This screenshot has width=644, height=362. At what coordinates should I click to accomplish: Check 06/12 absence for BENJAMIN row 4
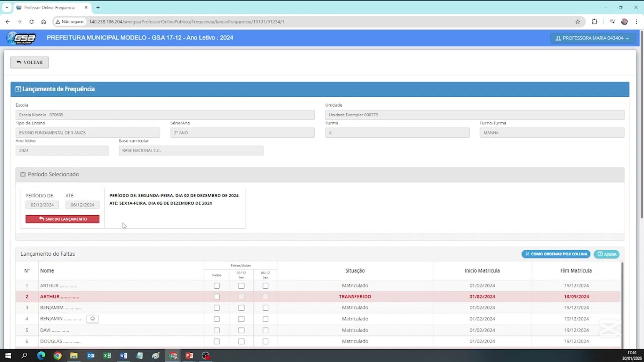pyautogui.click(x=265, y=319)
